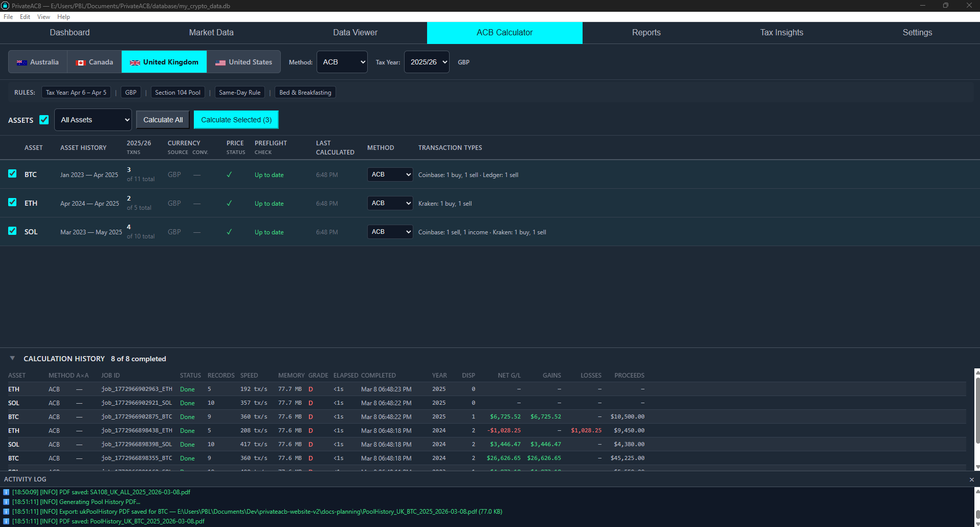980x527 pixels.
Task: Switch to the Tax Insights tab
Action: (x=781, y=33)
